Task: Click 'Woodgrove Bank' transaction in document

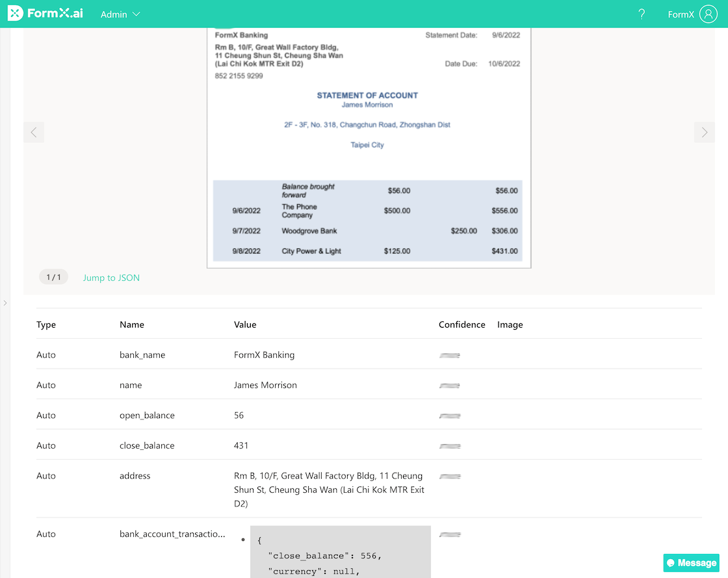Action: tap(309, 231)
